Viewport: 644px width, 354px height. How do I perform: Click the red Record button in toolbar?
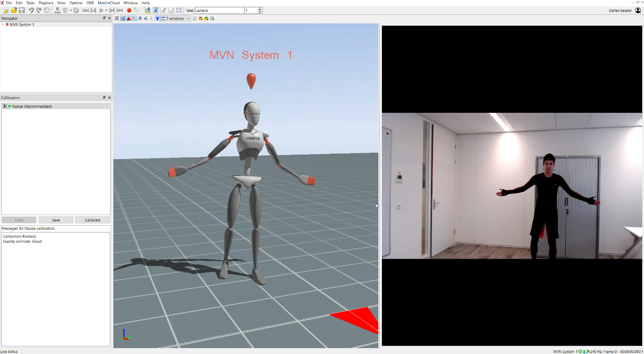pos(129,10)
